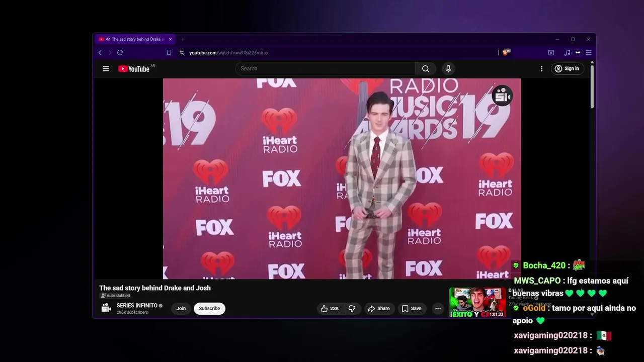Click the search magnifier button

point(426,69)
